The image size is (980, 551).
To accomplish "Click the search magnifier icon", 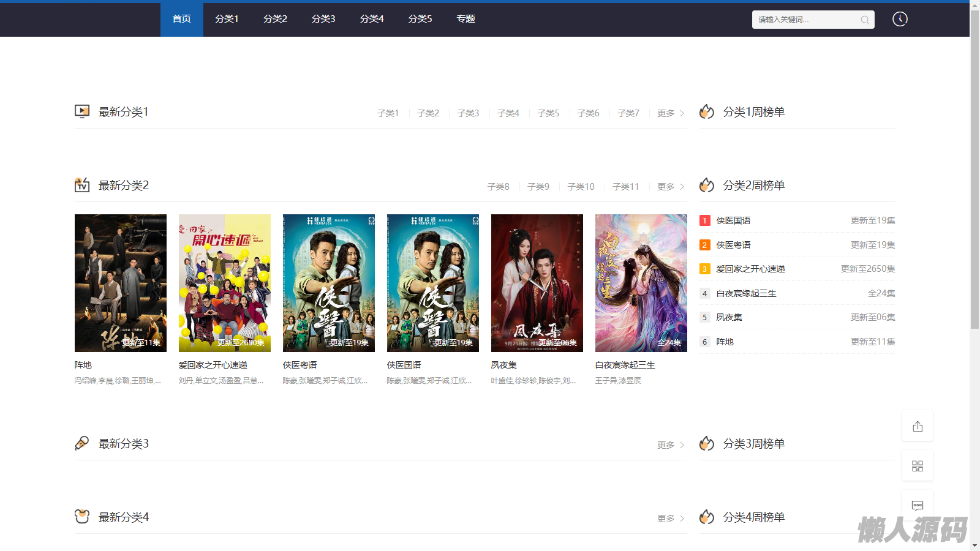I will pyautogui.click(x=865, y=20).
